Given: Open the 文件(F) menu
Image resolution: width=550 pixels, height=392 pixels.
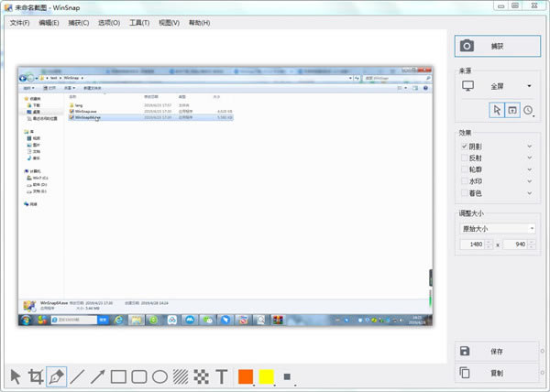Looking at the screenshot, I should (19, 23).
